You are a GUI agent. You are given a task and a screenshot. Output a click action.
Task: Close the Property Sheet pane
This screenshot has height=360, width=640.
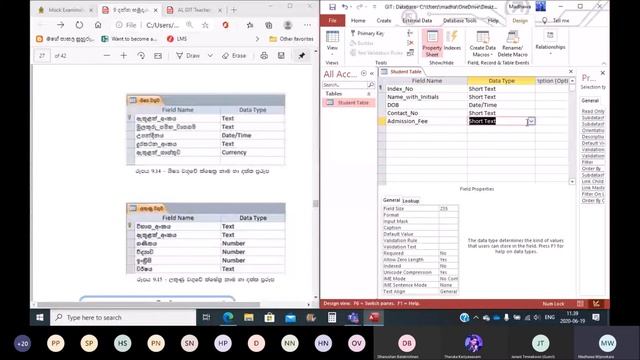[602, 73]
